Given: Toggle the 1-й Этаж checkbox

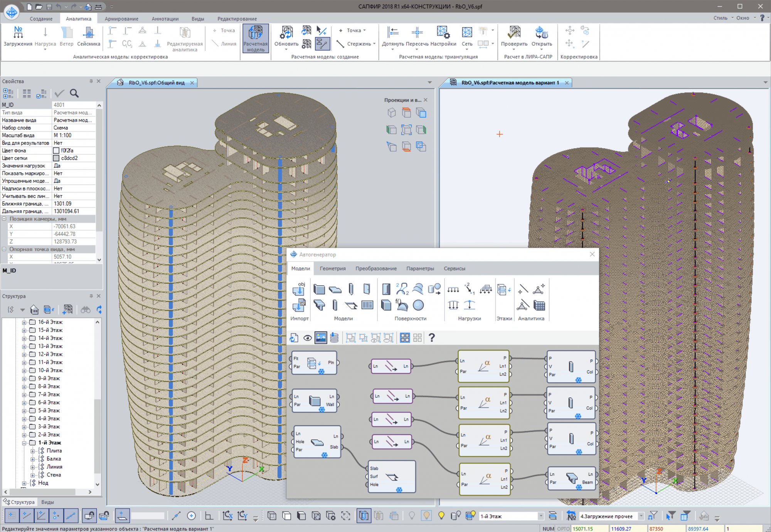Looking at the screenshot, I should (x=33, y=443).
